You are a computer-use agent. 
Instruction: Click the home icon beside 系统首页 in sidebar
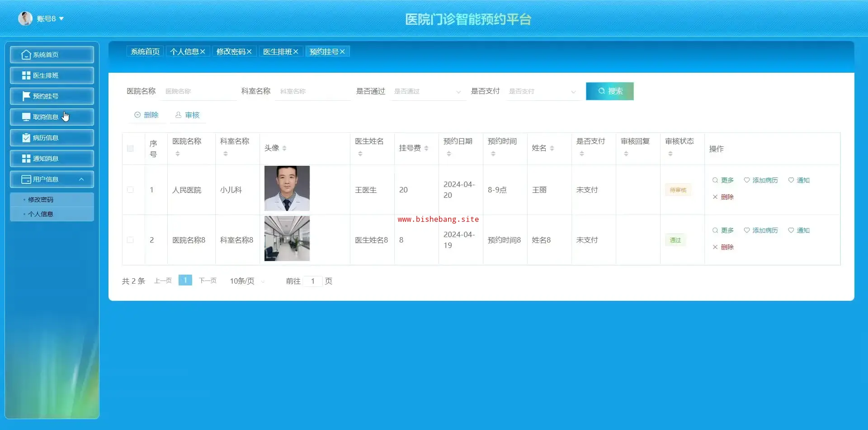coord(26,55)
